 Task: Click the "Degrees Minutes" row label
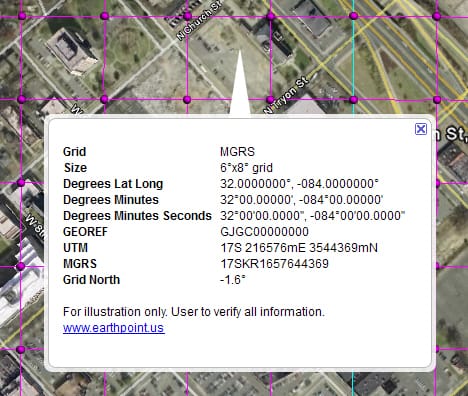point(111,200)
